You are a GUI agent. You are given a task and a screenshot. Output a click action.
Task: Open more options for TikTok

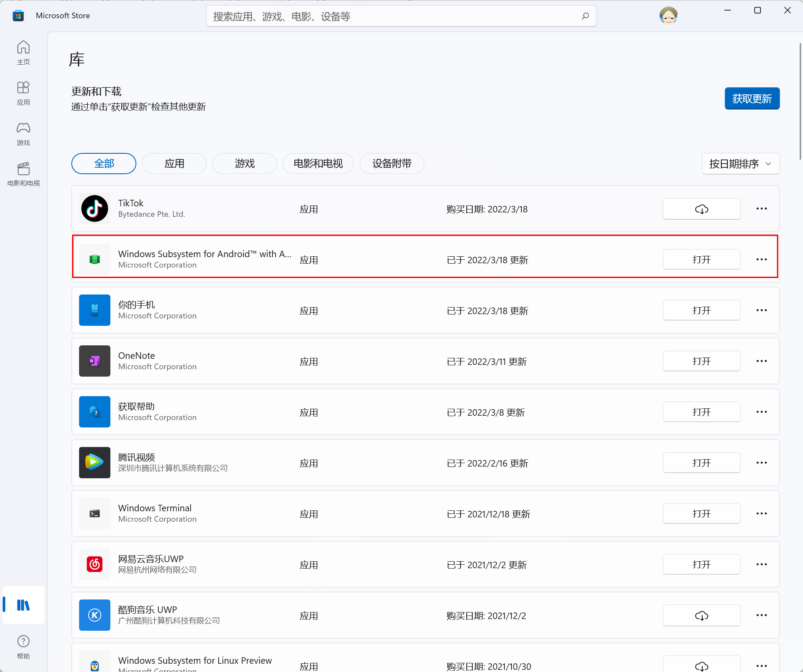pyautogui.click(x=762, y=209)
